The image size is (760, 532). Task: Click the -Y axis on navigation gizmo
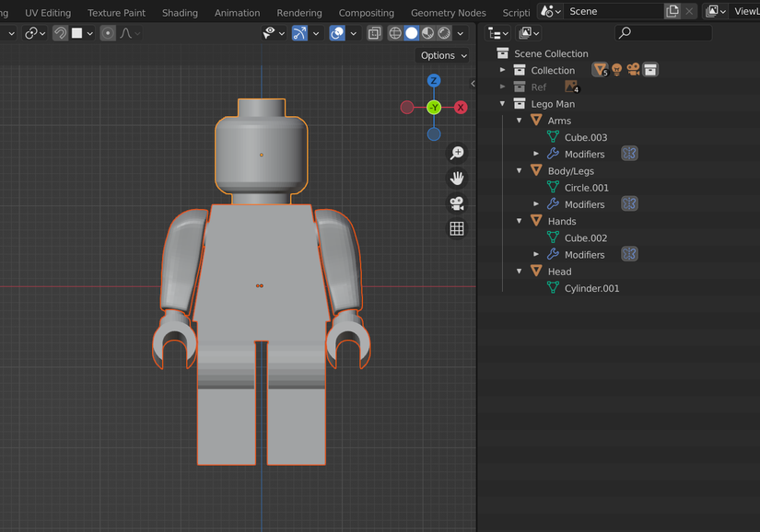[434, 107]
